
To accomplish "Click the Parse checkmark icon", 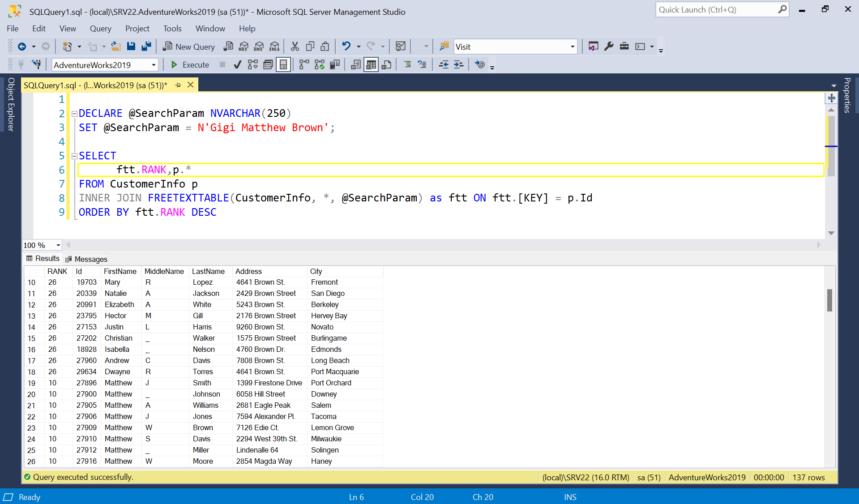I will point(238,65).
